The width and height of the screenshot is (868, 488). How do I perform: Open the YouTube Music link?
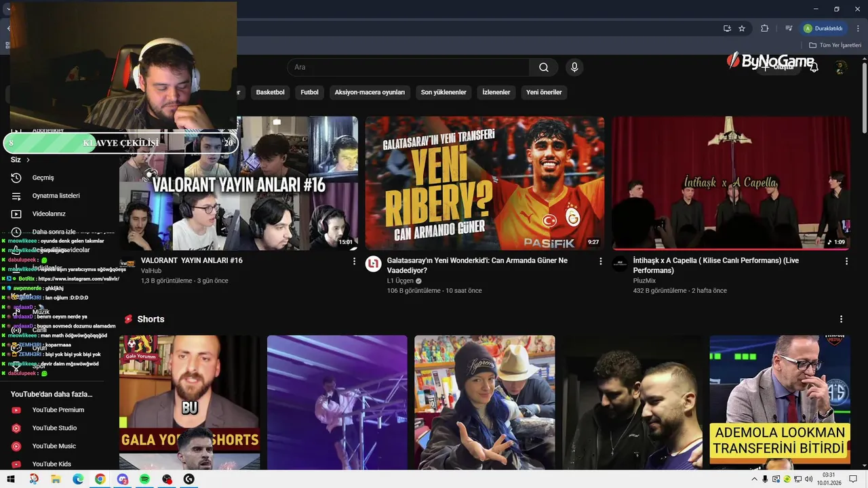(54, 446)
